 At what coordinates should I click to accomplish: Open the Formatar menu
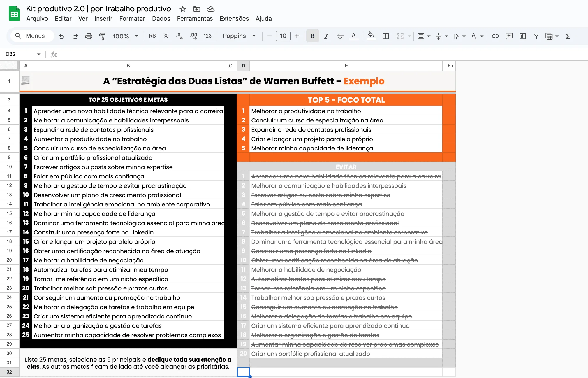pyautogui.click(x=132, y=19)
